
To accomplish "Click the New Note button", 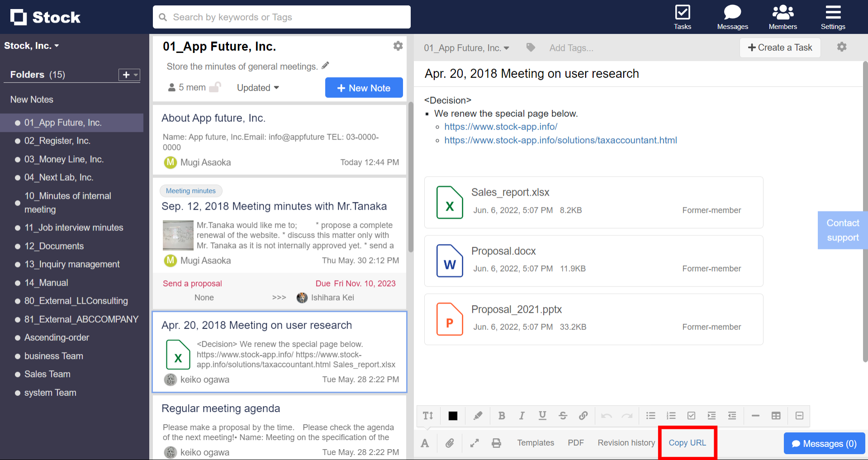I will pos(364,88).
